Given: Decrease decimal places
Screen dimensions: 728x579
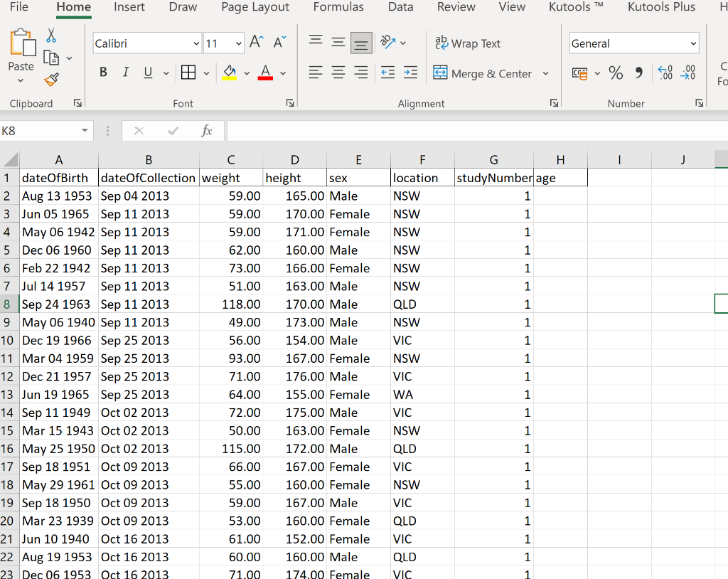Looking at the screenshot, I should pos(688,73).
